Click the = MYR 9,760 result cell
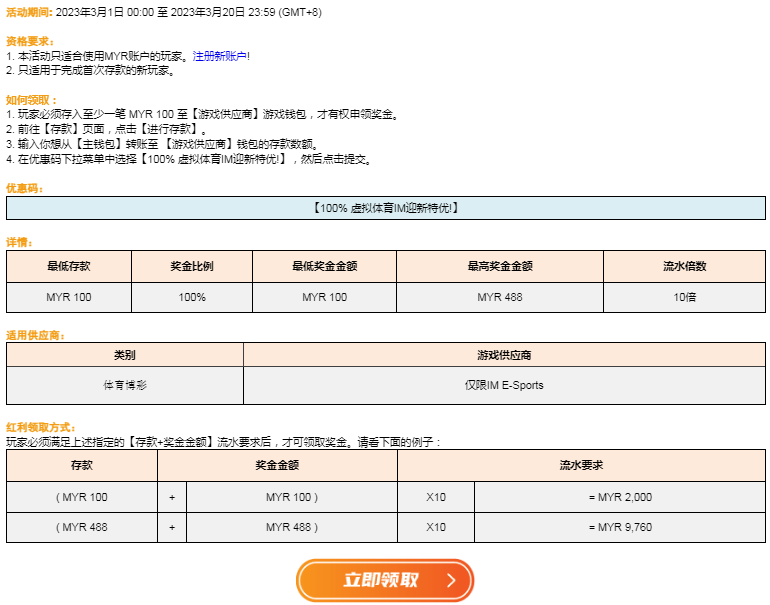 620,527
